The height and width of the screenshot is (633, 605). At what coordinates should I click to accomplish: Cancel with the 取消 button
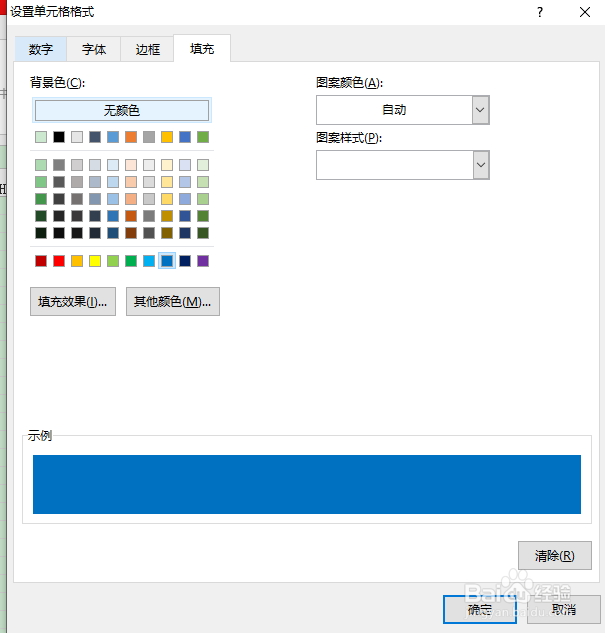[x=563, y=609]
